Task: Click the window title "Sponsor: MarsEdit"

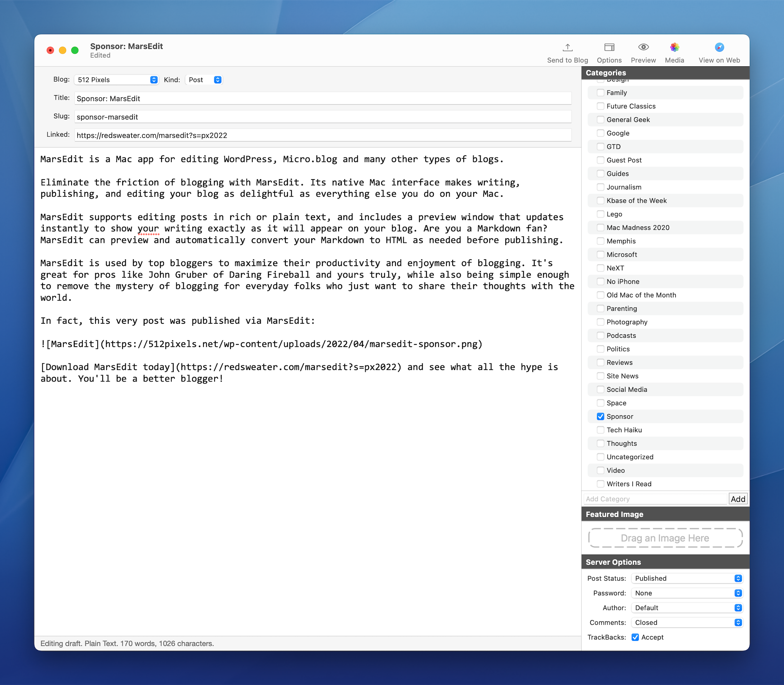Action: [127, 46]
